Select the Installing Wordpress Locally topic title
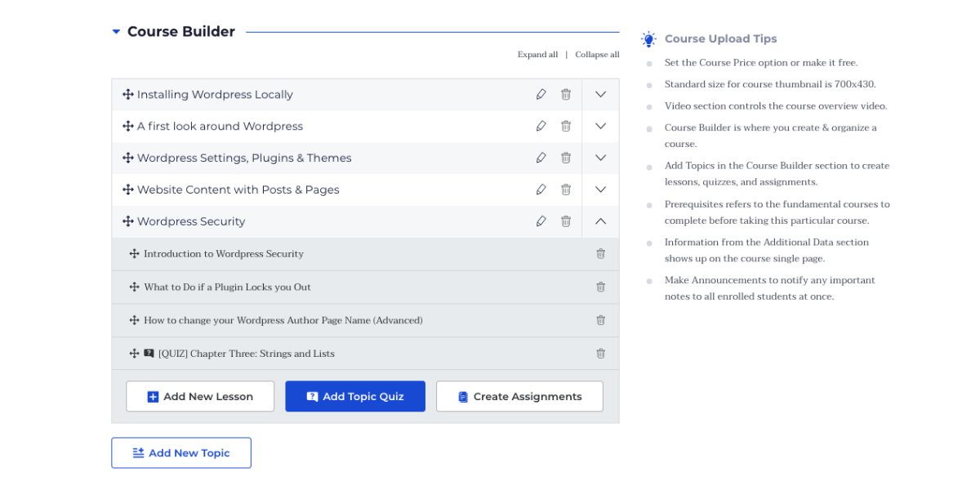This screenshot has width=980, height=490. pos(215,95)
